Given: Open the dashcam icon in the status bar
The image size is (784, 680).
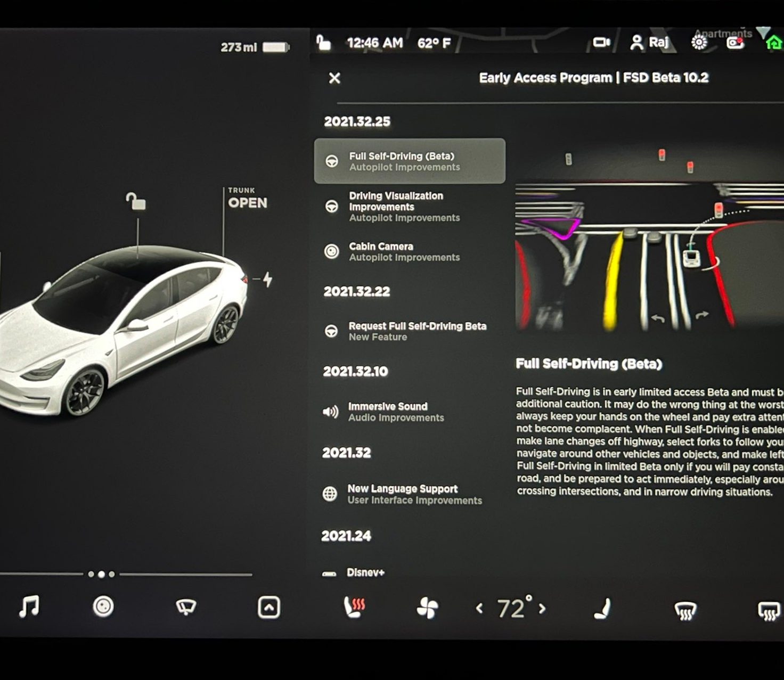Looking at the screenshot, I should click(602, 42).
